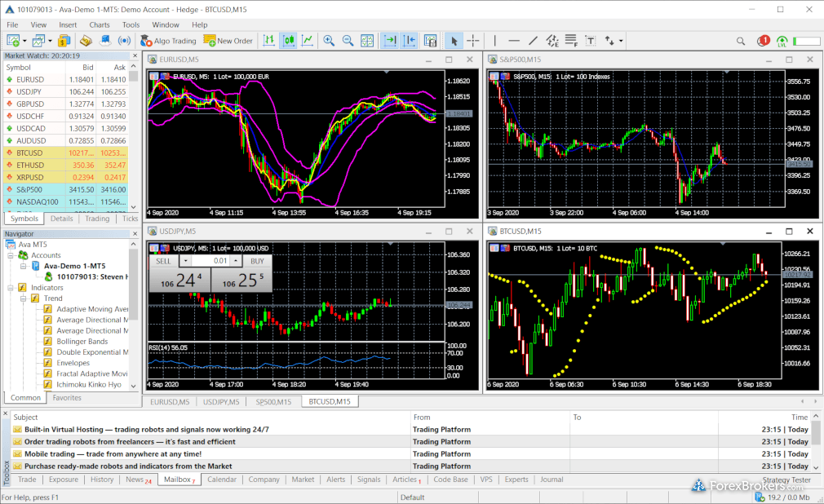Tile chart windows with grid icon

[x=367, y=41]
